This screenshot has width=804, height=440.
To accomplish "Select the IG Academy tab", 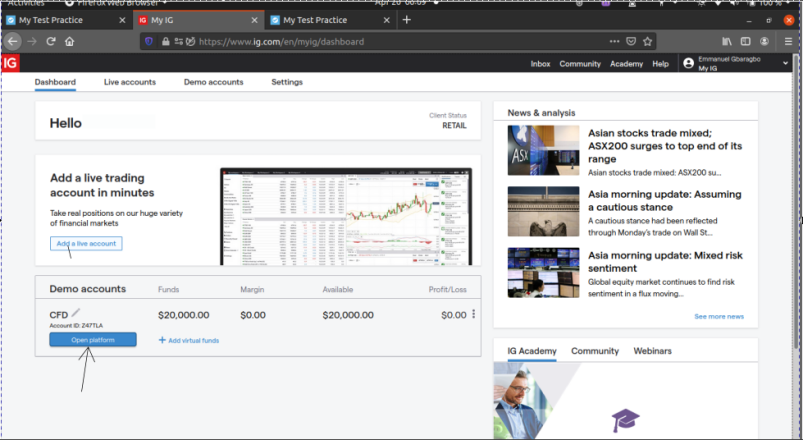I will click(x=532, y=351).
